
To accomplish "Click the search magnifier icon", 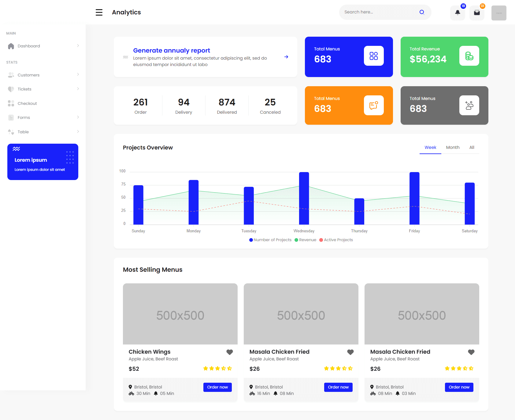I will (x=422, y=12).
